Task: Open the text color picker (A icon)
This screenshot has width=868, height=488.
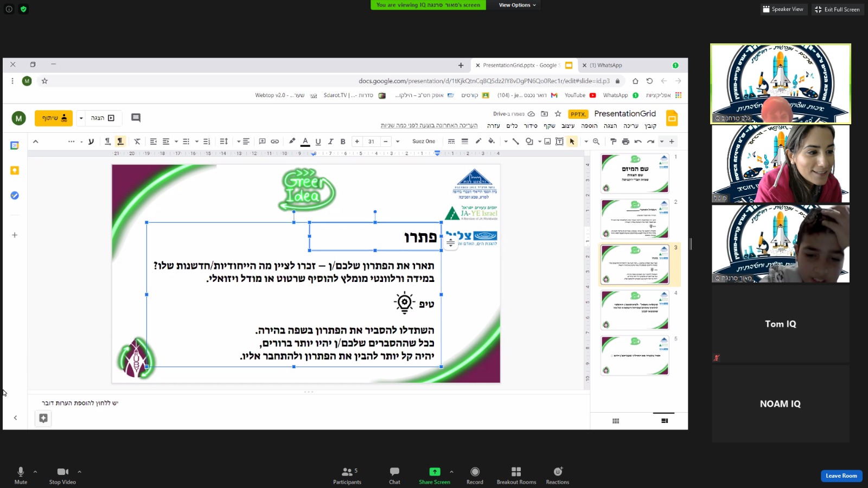Action: 305,142
